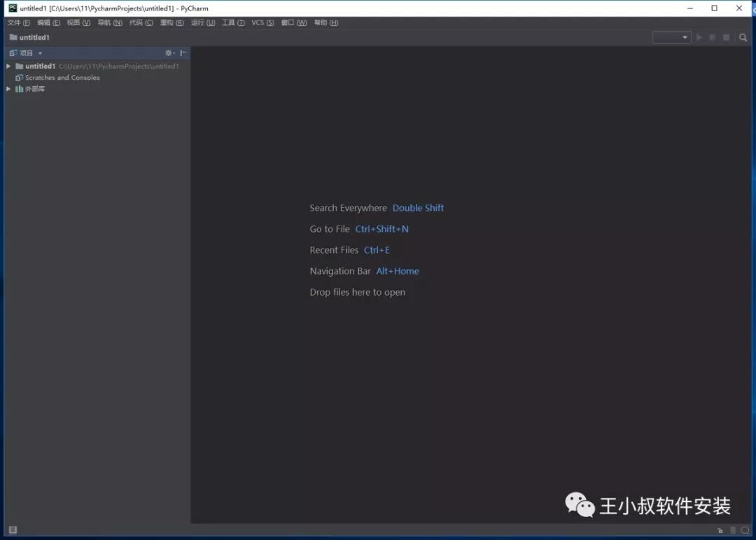This screenshot has height=540, width=756.
Task: Click the Ctrl+E shortcut text
Action: coord(377,250)
